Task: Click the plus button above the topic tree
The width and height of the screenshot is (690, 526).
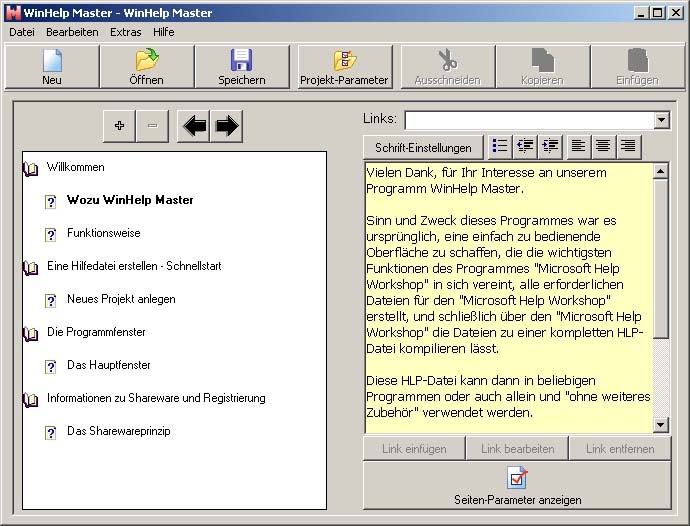Action: (x=119, y=126)
